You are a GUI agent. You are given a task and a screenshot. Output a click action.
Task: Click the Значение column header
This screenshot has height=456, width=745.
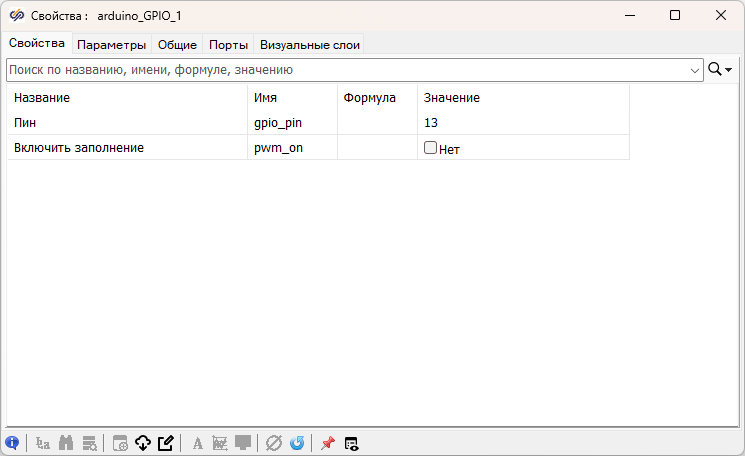(x=452, y=97)
